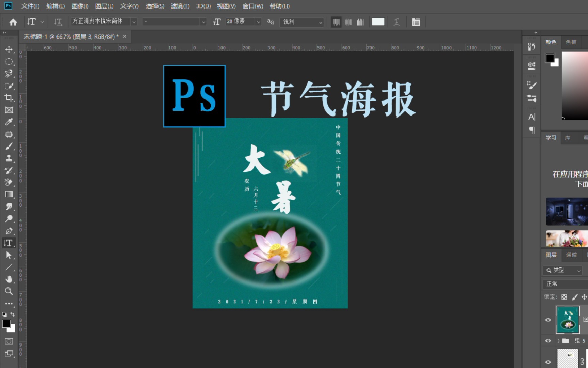Toggle lock transparent pixels
Image resolution: width=588 pixels, height=368 pixels.
click(564, 297)
